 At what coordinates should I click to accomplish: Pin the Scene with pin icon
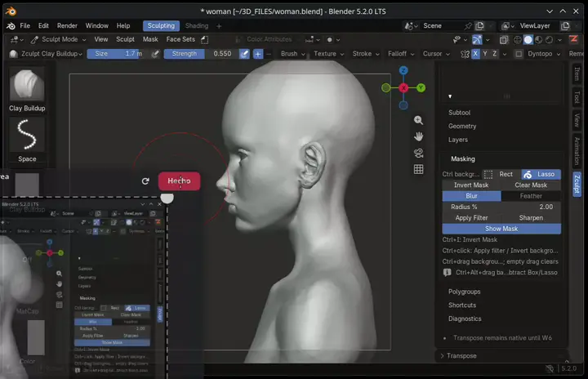click(x=468, y=26)
